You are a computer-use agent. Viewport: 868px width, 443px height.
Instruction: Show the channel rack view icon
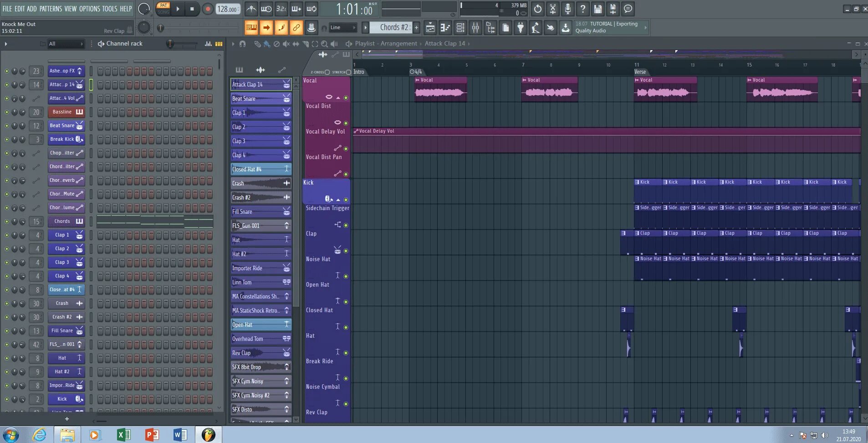tap(460, 28)
